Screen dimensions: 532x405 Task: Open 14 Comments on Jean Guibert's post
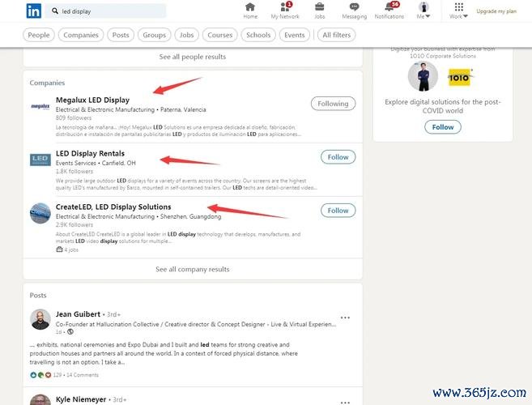point(83,375)
